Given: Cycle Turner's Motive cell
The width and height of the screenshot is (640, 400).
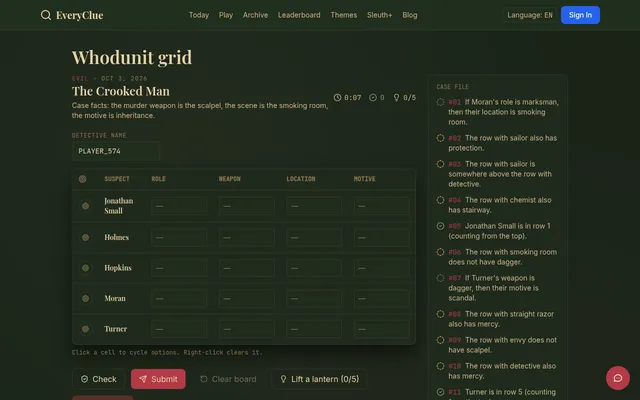Looking at the screenshot, I should click(x=382, y=329).
